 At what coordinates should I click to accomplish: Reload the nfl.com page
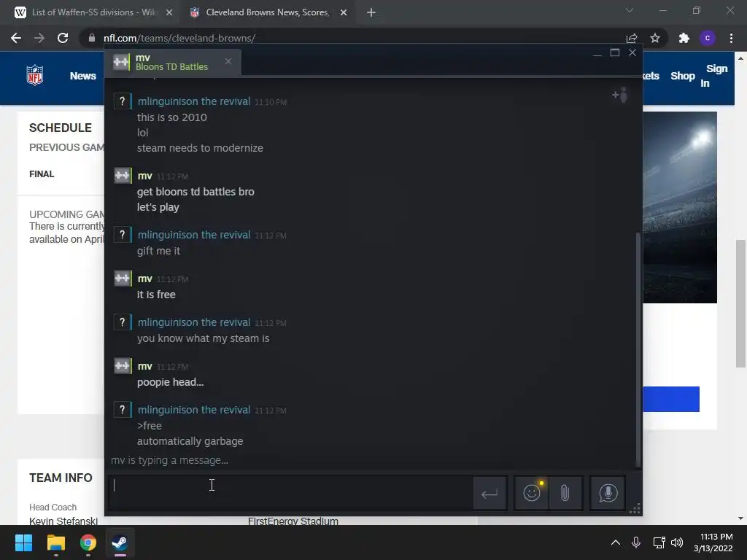pyautogui.click(x=63, y=38)
